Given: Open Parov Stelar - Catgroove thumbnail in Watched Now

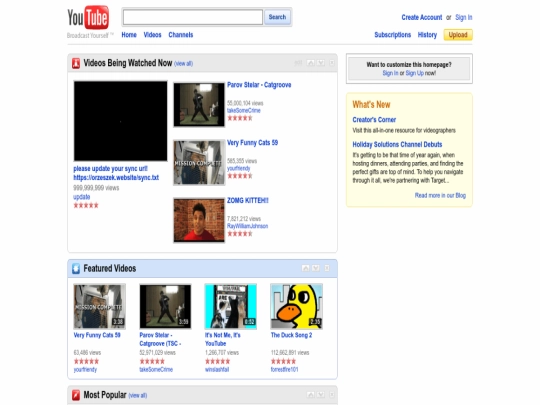Looking at the screenshot, I should click(199, 104).
